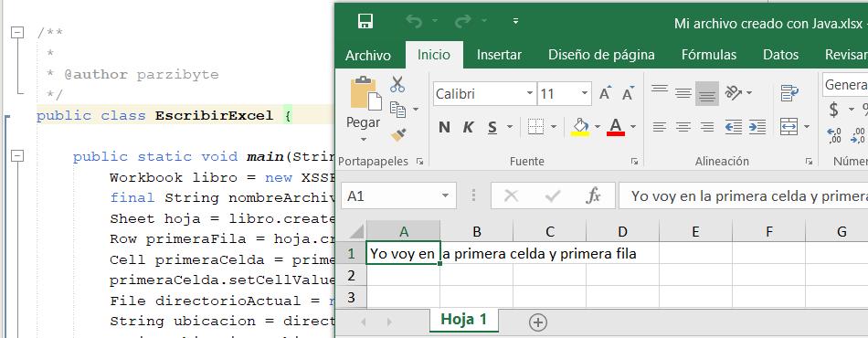
Task: Click the merge and center icon
Action: [789, 127]
